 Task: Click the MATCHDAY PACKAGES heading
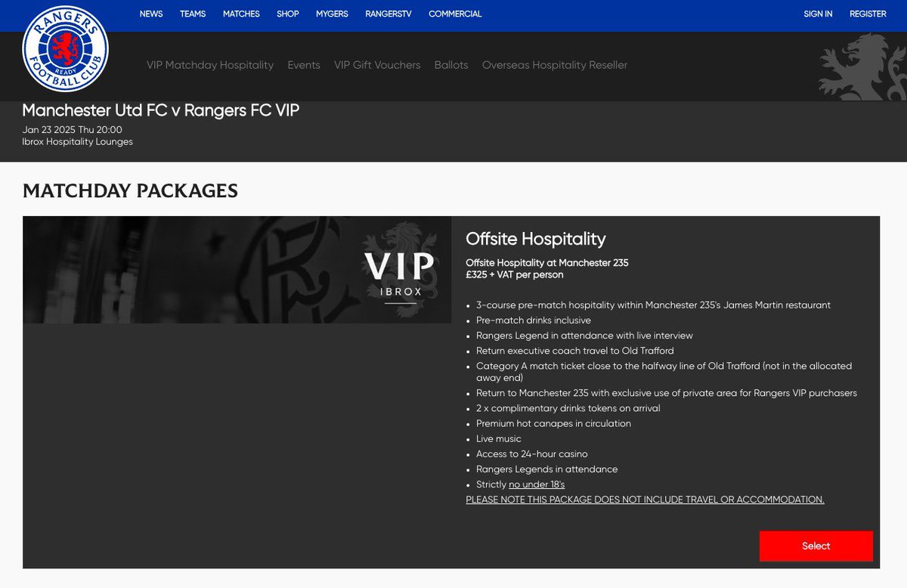pos(130,191)
